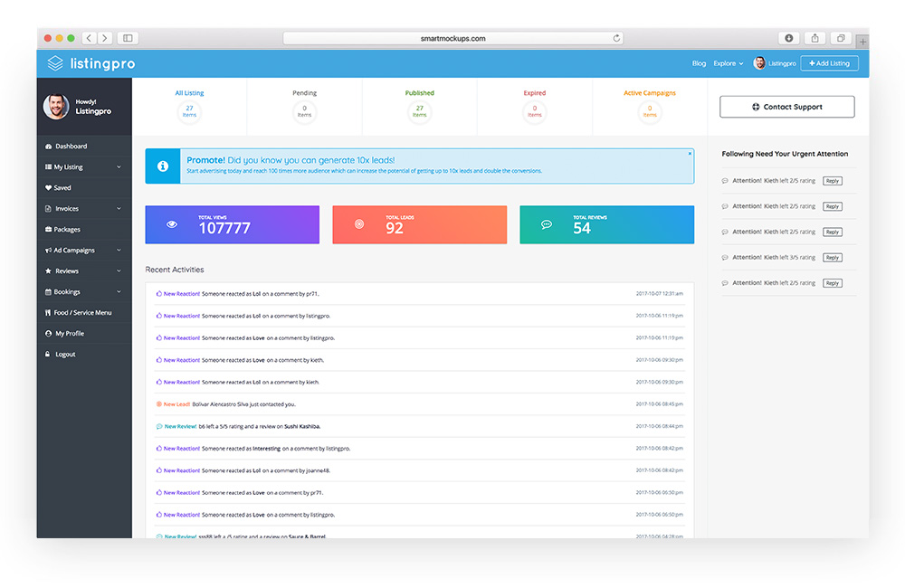Select the Expired listings tab
The height and width of the screenshot is (588, 905).
click(534, 103)
